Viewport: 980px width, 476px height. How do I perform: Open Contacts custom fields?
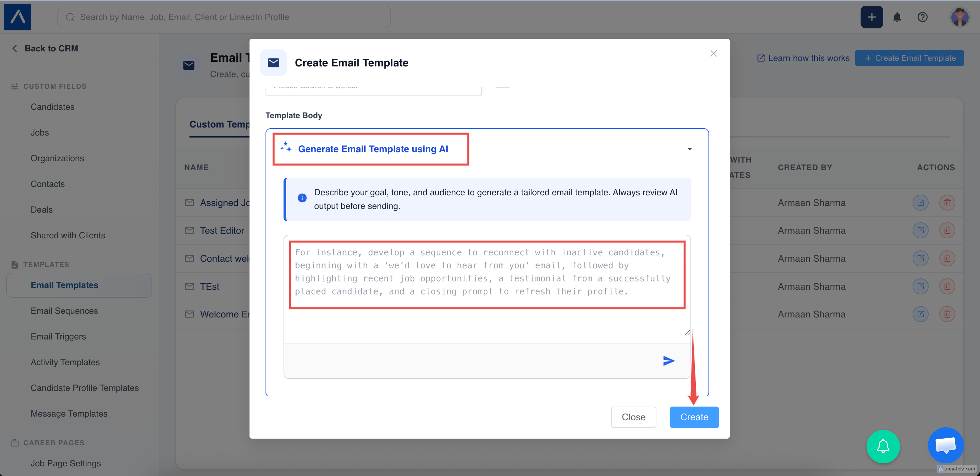pyautogui.click(x=48, y=184)
